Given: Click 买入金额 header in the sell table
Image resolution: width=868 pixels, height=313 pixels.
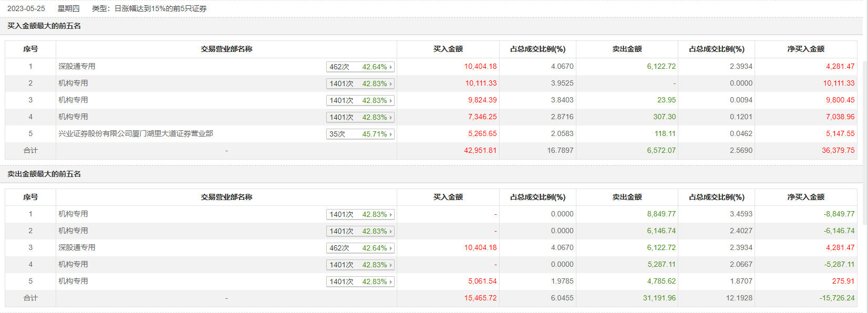Looking at the screenshot, I should [x=448, y=197].
